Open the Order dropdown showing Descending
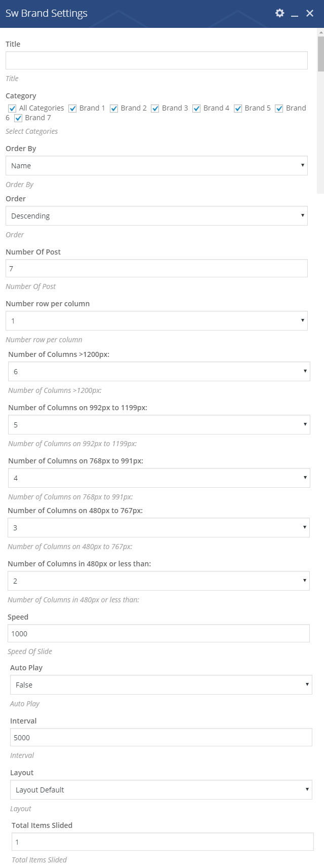This screenshot has width=324, height=868. pos(156,216)
